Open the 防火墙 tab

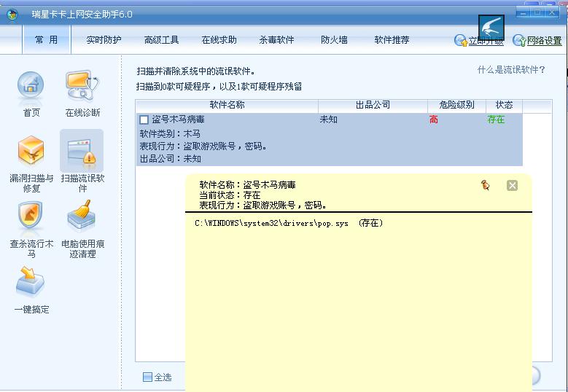click(x=334, y=40)
